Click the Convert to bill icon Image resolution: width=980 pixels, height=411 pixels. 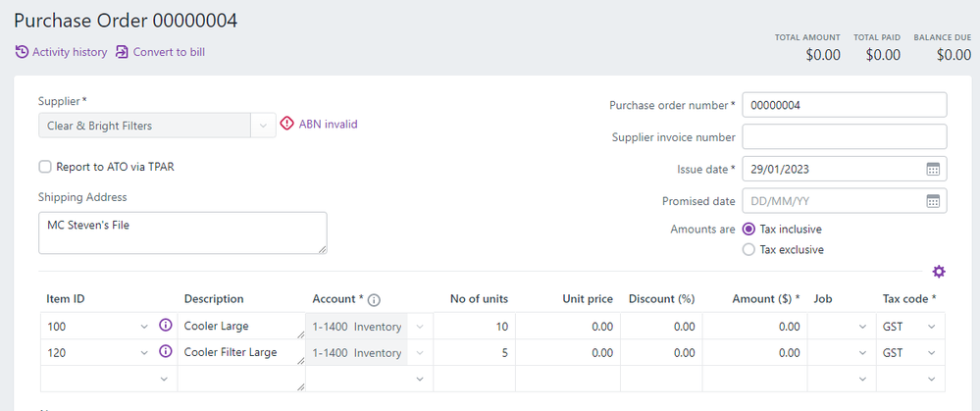point(123,52)
